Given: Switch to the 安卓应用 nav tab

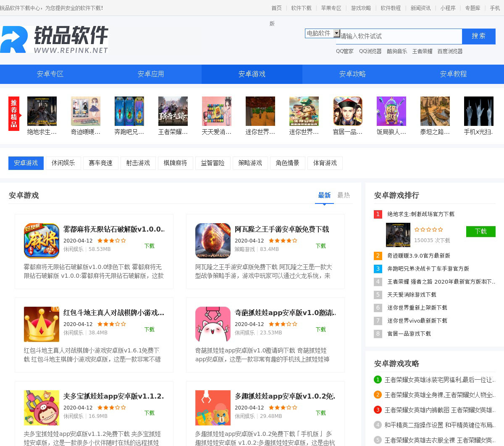Looking at the screenshot, I should point(151,74).
